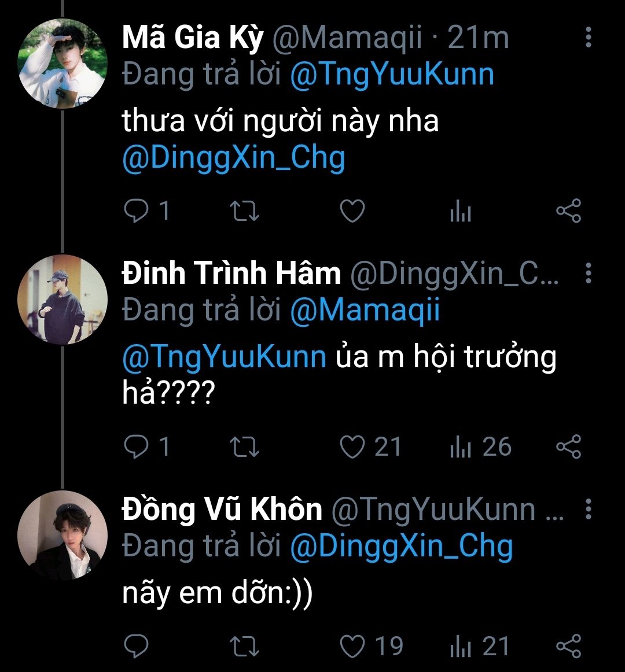The height and width of the screenshot is (672, 625).
Task: Like Đồng Vũ Khôn's tweet with 19 likes
Action: point(352,646)
